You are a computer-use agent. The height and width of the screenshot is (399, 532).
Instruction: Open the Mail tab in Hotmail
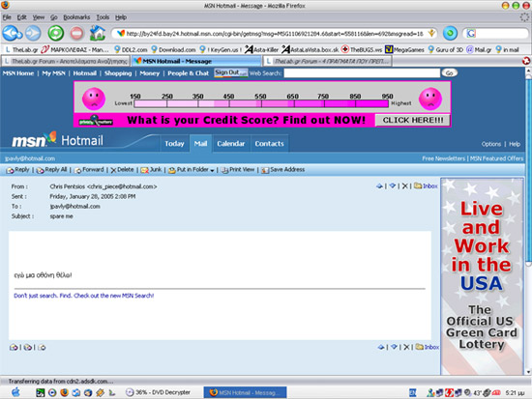[x=200, y=144]
